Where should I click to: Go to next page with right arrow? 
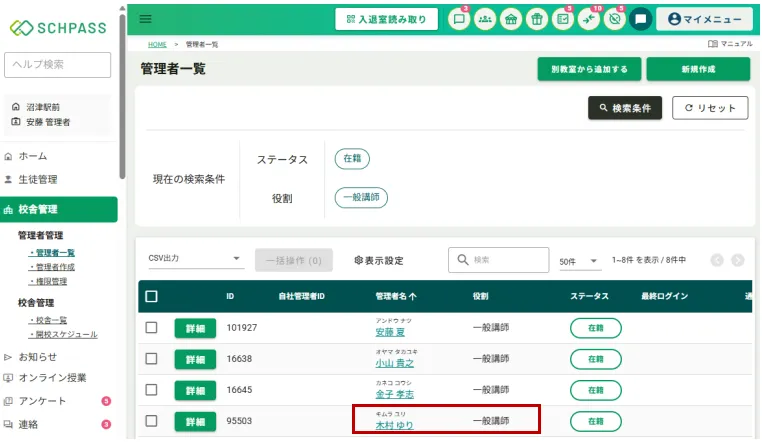pos(738,260)
